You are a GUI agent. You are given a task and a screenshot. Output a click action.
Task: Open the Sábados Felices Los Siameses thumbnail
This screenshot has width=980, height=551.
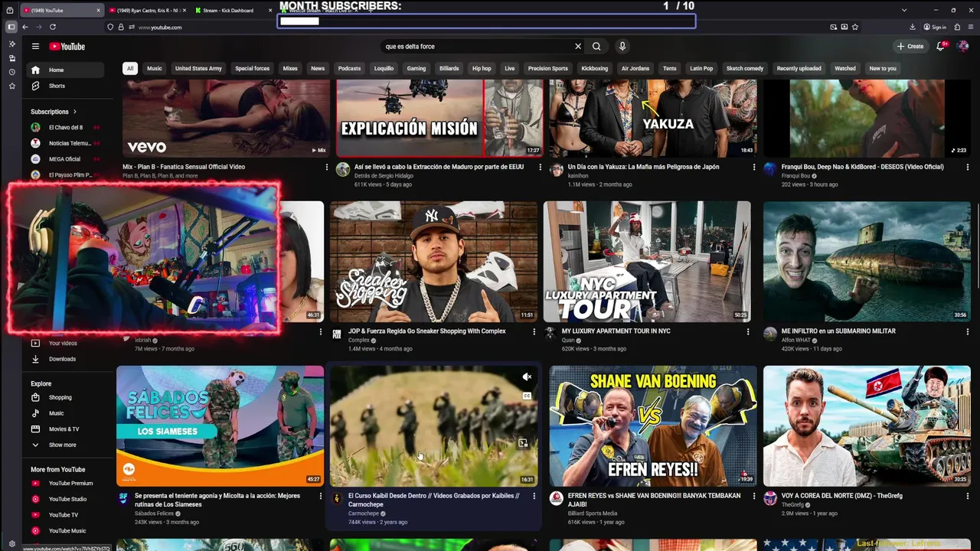pos(220,425)
